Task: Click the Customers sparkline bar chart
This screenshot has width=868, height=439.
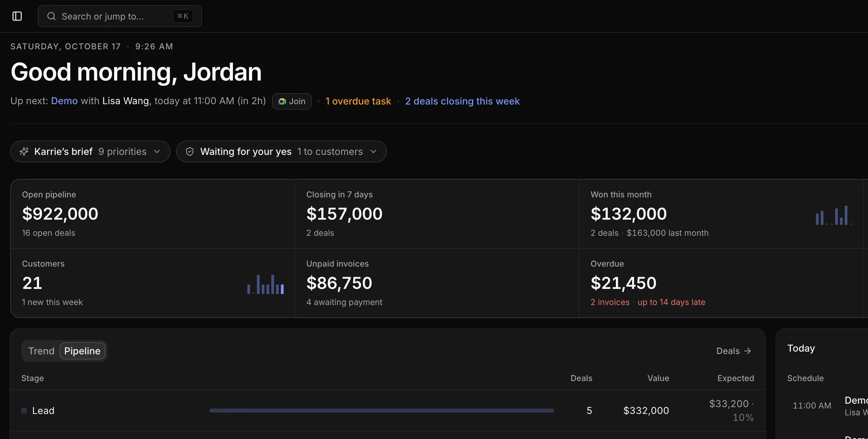Action: (x=266, y=284)
